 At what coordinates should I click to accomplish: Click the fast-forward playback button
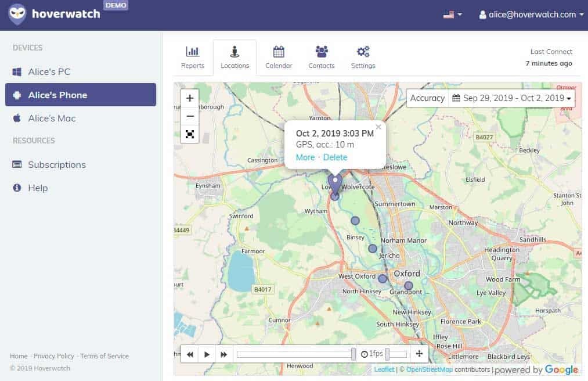(224, 354)
